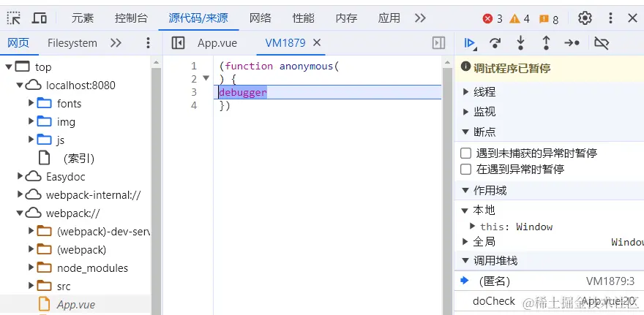Collapse the webpack:// node

pos(20,213)
